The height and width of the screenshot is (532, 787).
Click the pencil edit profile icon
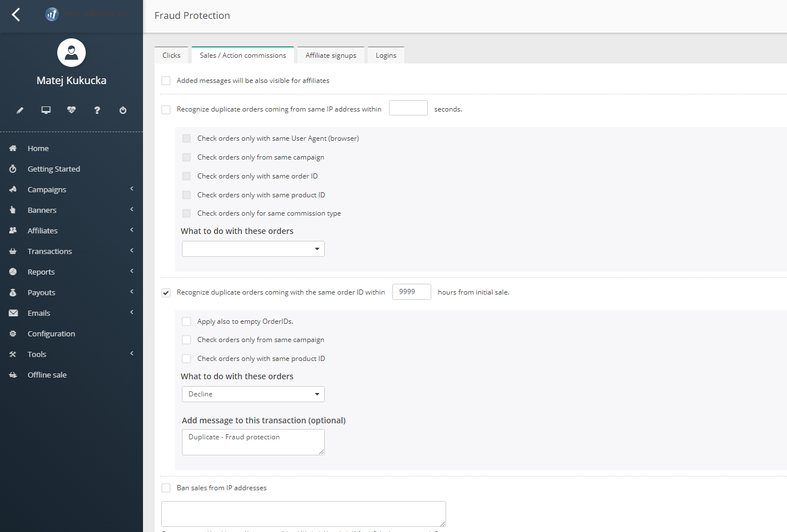(20, 110)
